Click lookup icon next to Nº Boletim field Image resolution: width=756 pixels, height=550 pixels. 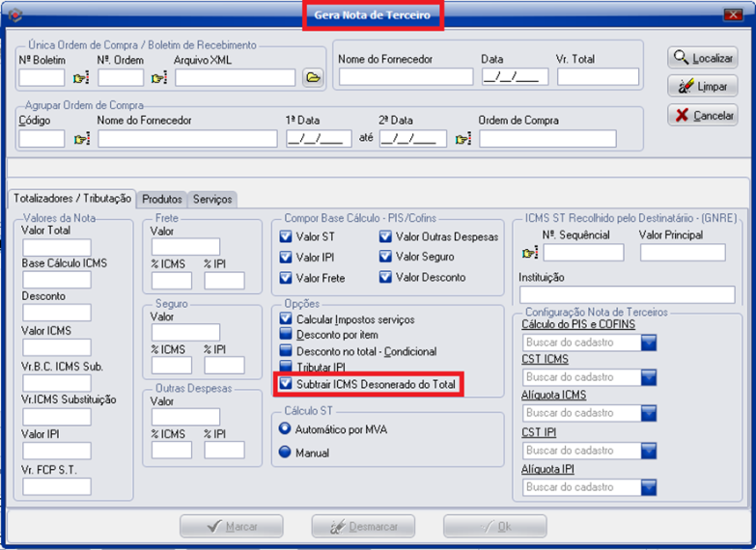81,78
